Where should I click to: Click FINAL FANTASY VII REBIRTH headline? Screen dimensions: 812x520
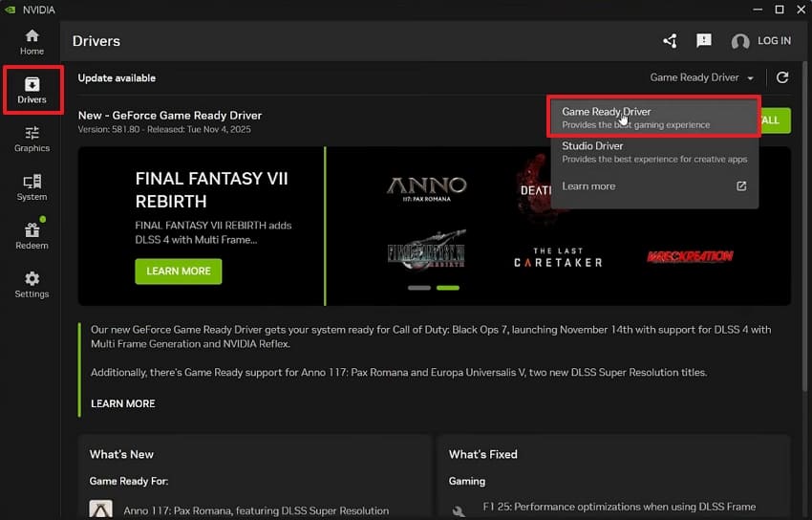click(x=211, y=189)
